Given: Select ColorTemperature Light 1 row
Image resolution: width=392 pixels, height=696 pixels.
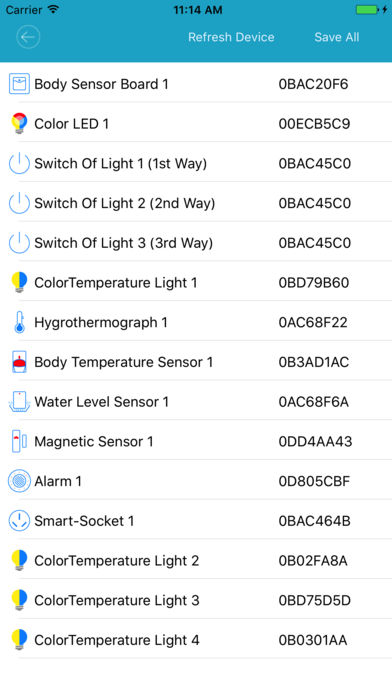Looking at the screenshot, I should click(x=196, y=283).
